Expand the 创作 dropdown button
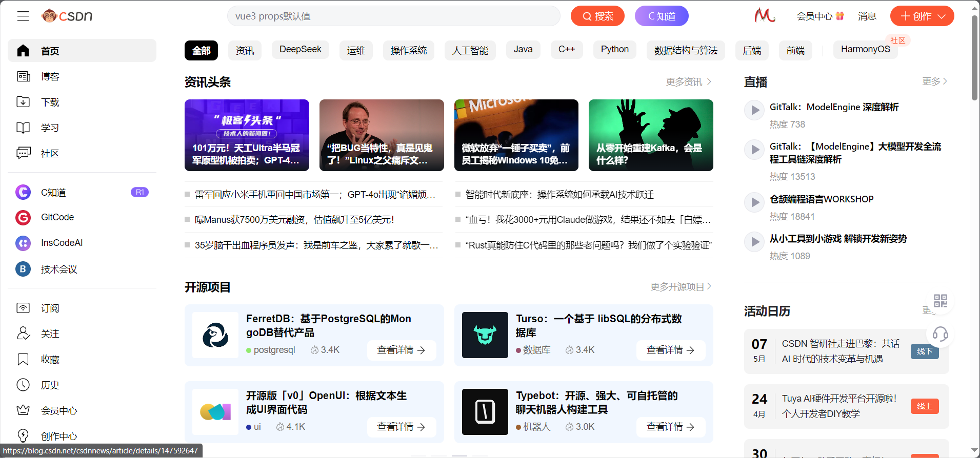 [x=922, y=16]
